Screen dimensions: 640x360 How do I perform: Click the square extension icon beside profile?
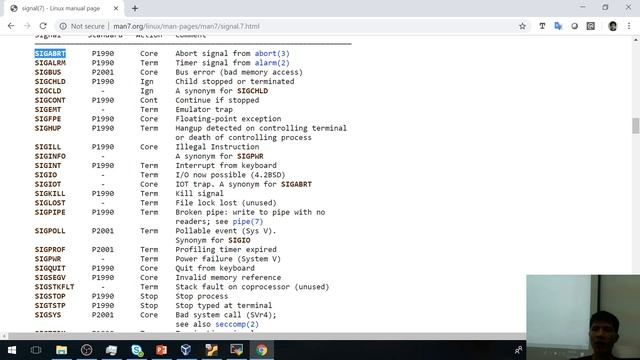591,26
